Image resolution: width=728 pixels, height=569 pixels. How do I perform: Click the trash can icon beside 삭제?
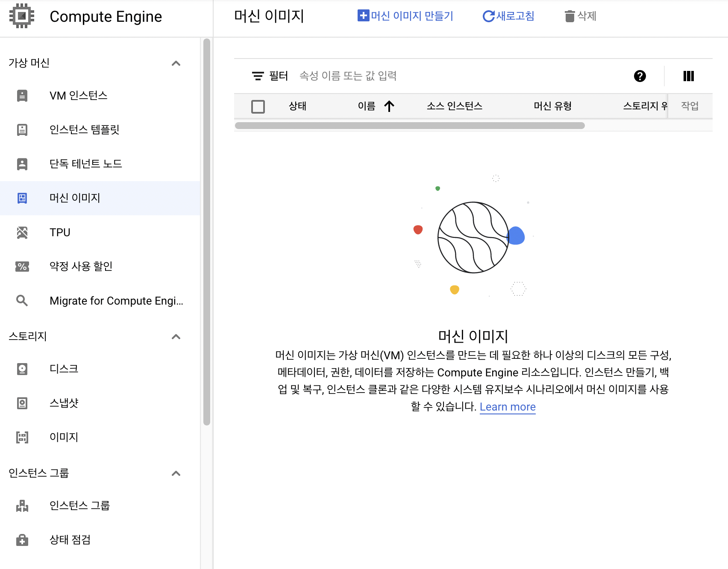pos(569,16)
